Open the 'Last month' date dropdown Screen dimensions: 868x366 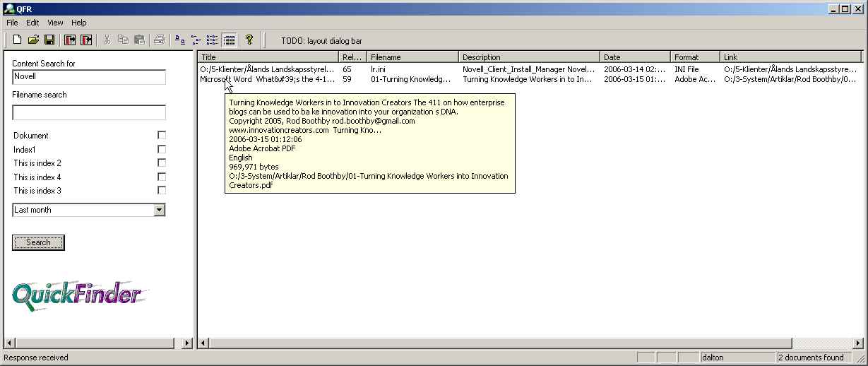tap(159, 210)
